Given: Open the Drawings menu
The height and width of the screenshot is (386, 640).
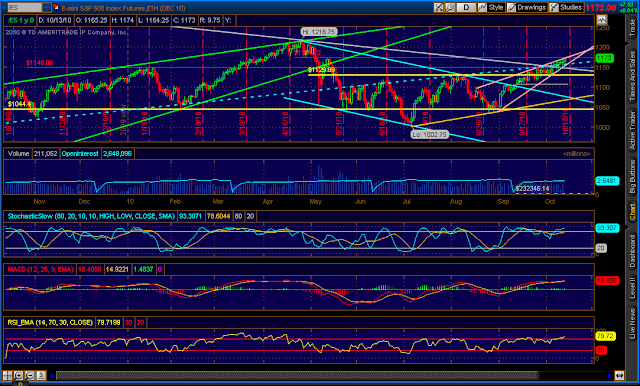Looking at the screenshot, I should click(527, 7).
